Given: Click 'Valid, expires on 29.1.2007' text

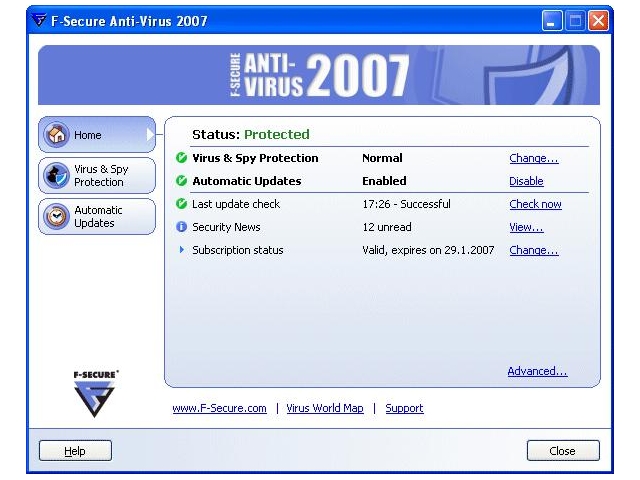Looking at the screenshot, I should [428, 250].
